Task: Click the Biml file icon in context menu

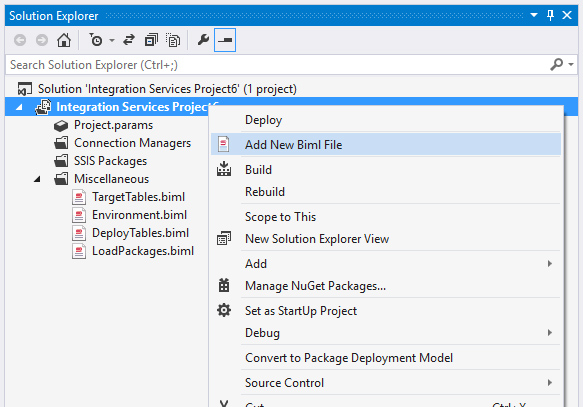Action: click(223, 144)
